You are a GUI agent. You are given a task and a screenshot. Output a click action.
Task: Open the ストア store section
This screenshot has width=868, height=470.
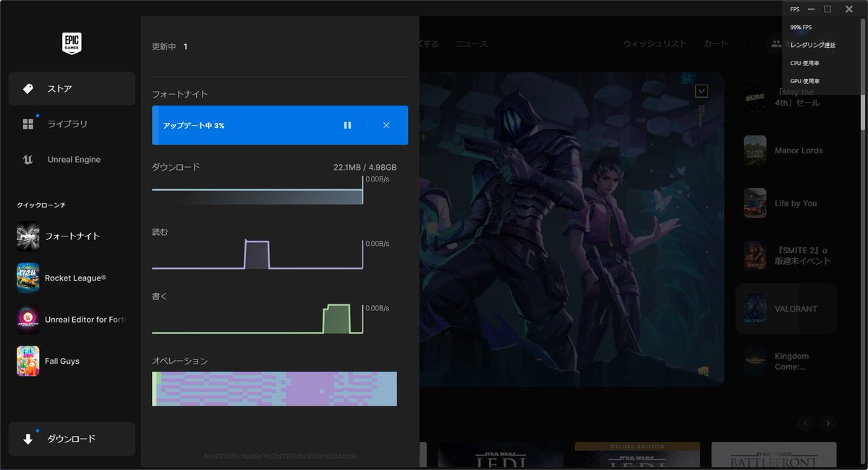(x=72, y=89)
